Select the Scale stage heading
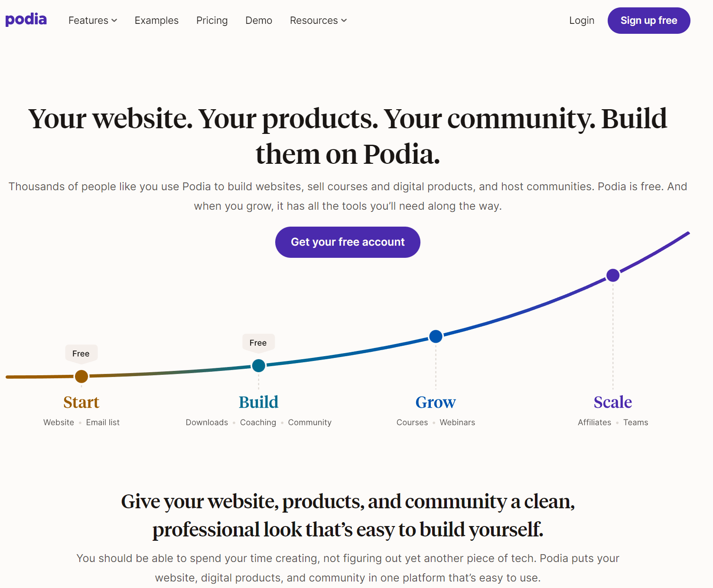The width and height of the screenshot is (713, 588). 613,402
